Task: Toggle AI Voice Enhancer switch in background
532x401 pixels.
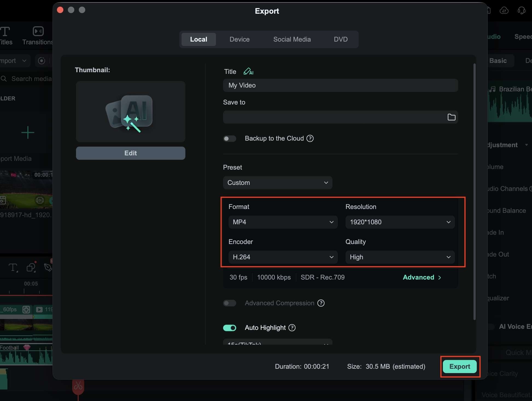Action: (x=491, y=327)
